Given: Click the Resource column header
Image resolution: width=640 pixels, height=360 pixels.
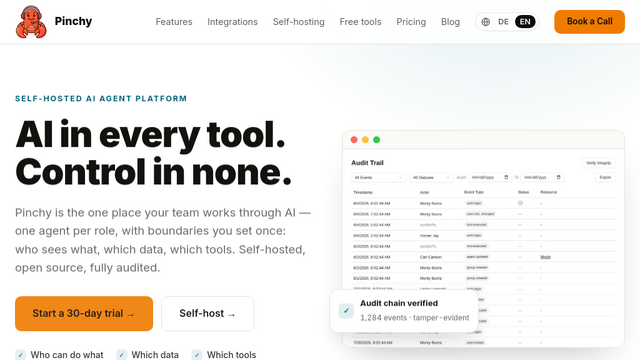Looking at the screenshot, I should pyautogui.click(x=549, y=192).
